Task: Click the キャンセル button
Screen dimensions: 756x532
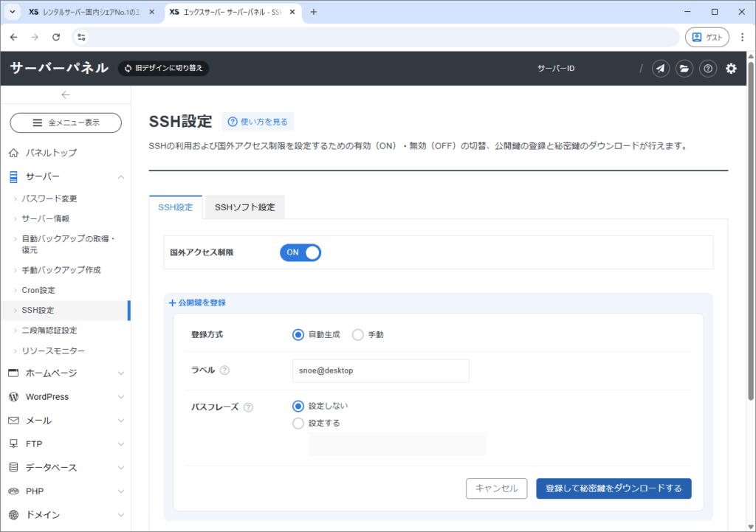Action: point(496,488)
